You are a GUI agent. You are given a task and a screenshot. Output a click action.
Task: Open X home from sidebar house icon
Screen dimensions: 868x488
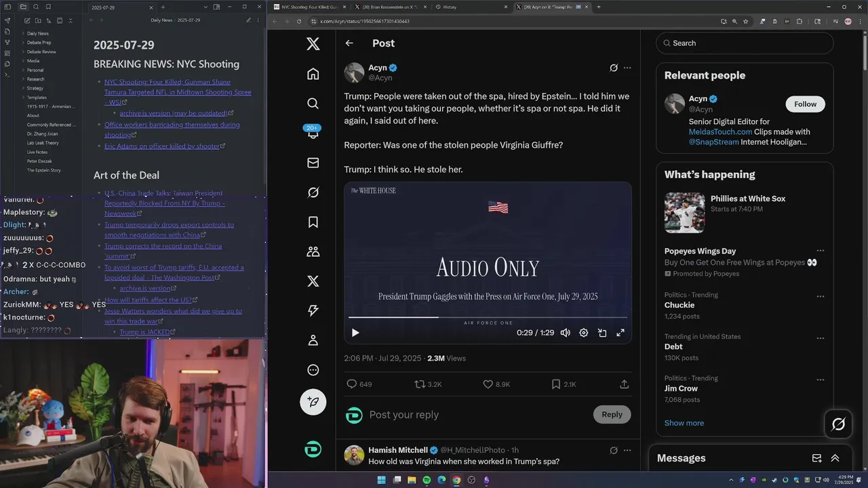pyautogui.click(x=313, y=74)
